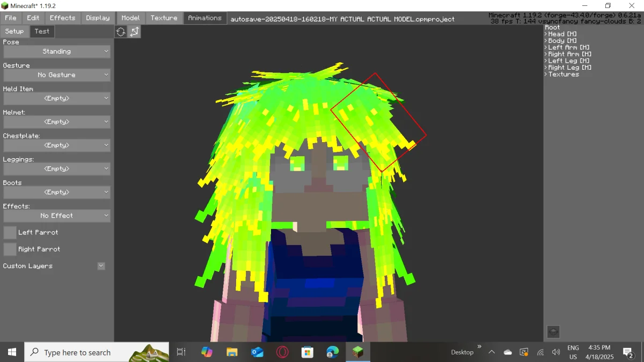Screen dimensions: 644x362
Task: Open the Edit menu
Action: (x=33, y=18)
